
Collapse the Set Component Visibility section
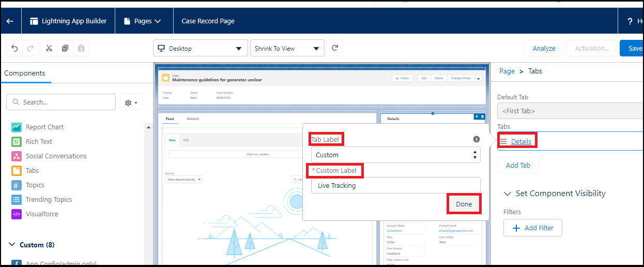[x=508, y=194]
